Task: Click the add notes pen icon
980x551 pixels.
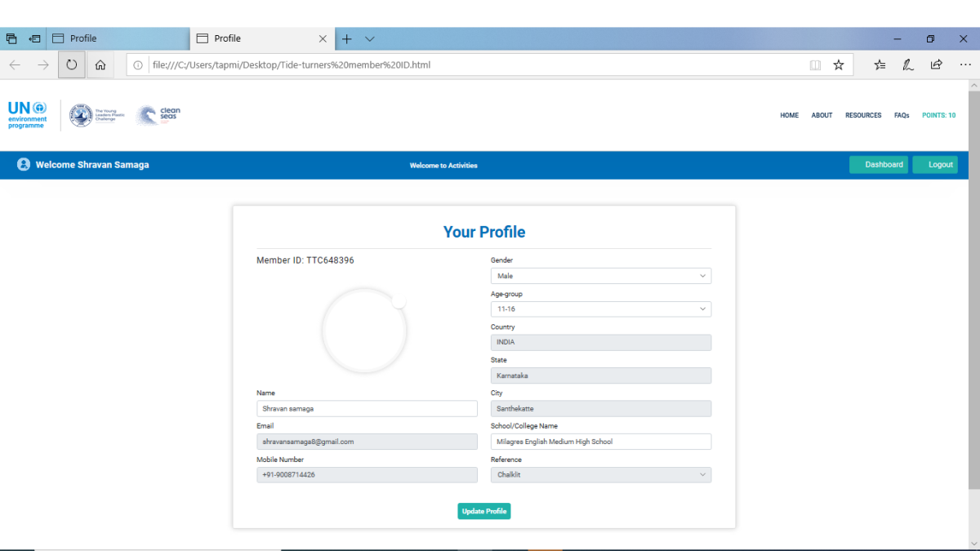Action: pos(907,64)
